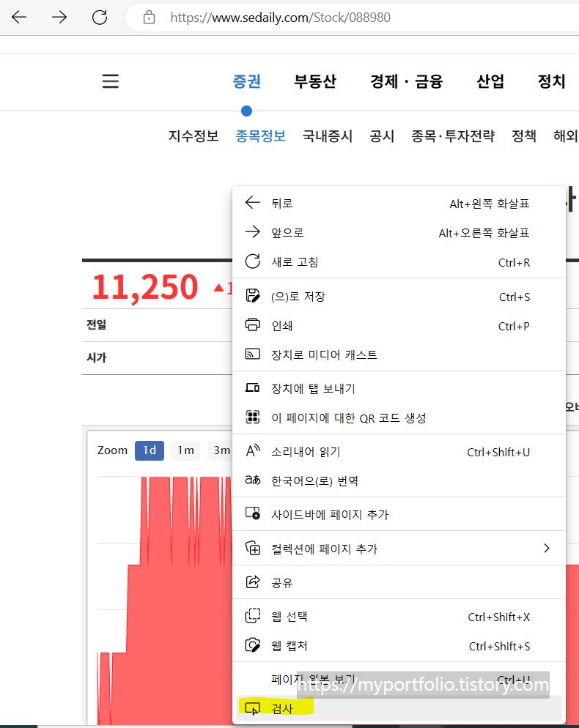Click the site lock icon in address bar
The image size is (579, 728).
[x=150, y=18]
